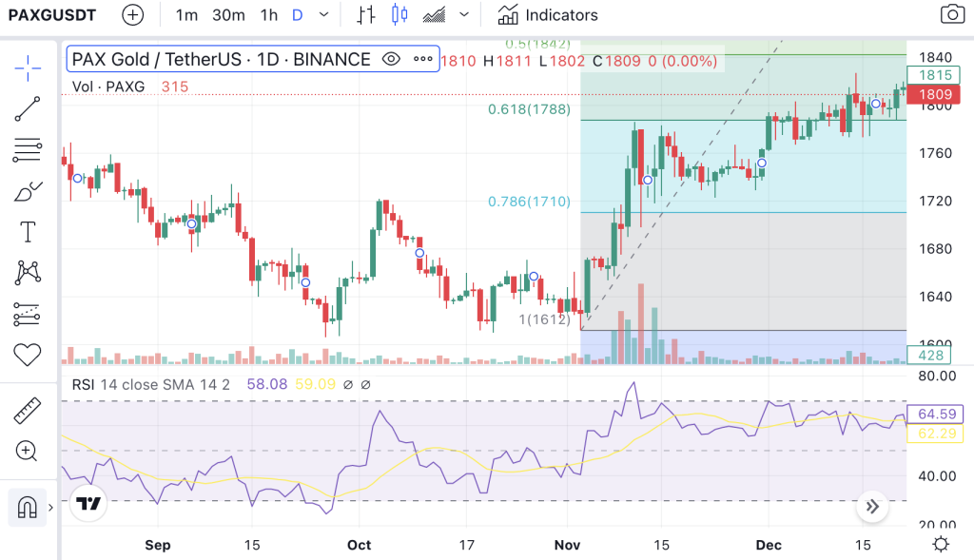Open chart settings gear icon
The width and height of the screenshot is (974, 560).
(941, 545)
